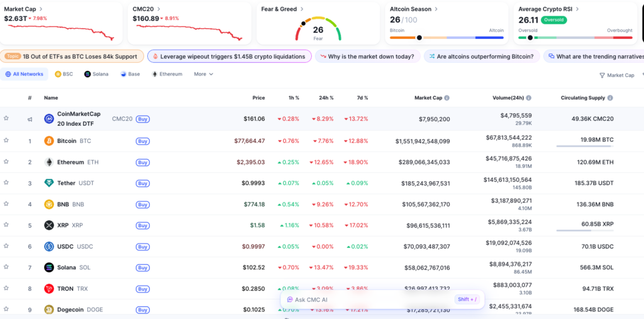Toggle watchlist star for Bitcoin
Image resolution: width=644 pixels, height=319 pixels.
pyautogui.click(x=6, y=141)
